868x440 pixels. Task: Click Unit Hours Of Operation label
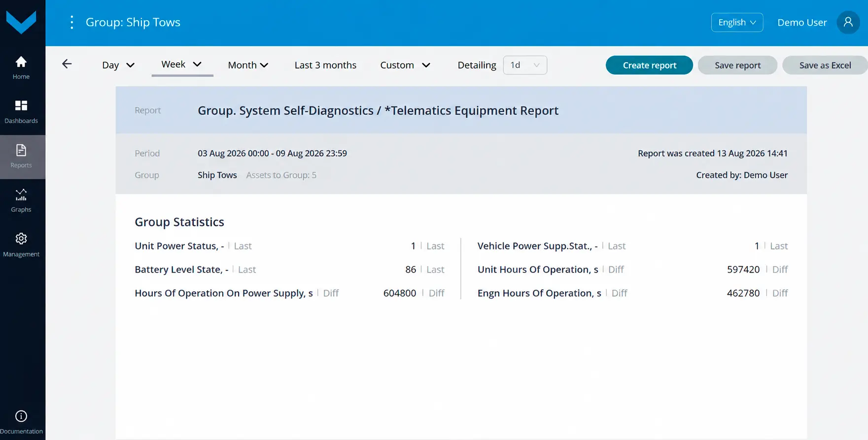[538, 270]
